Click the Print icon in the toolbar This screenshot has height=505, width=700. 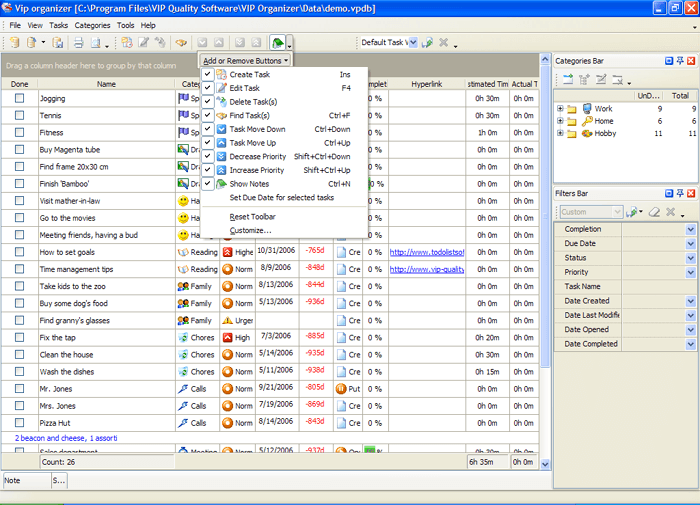tap(79, 43)
